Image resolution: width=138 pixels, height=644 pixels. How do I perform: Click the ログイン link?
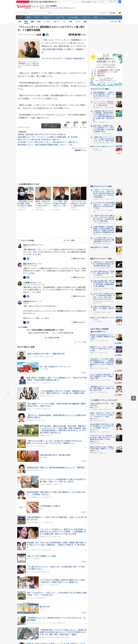[x=42, y=8]
